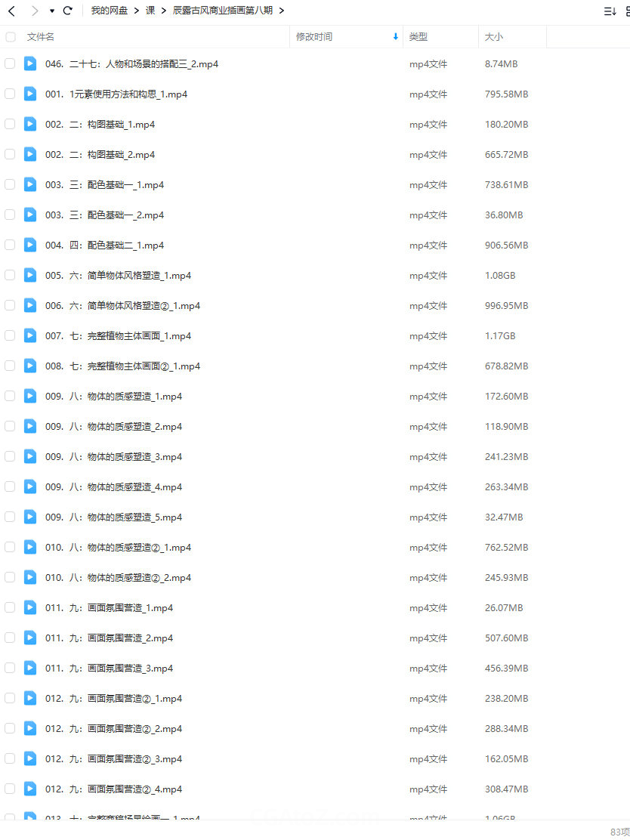Click video icon for 011. 九：画面氛围营造_2.mp4
630x840 pixels.
coord(30,638)
